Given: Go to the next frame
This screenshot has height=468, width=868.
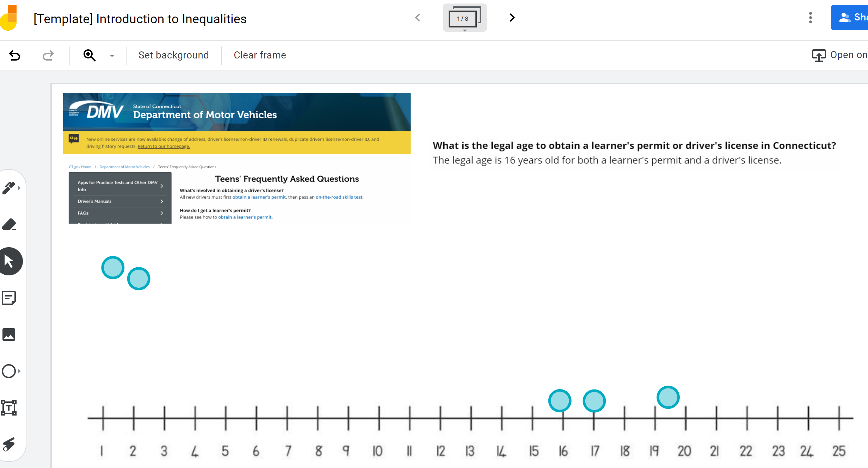Looking at the screenshot, I should [x=512, y=18].
